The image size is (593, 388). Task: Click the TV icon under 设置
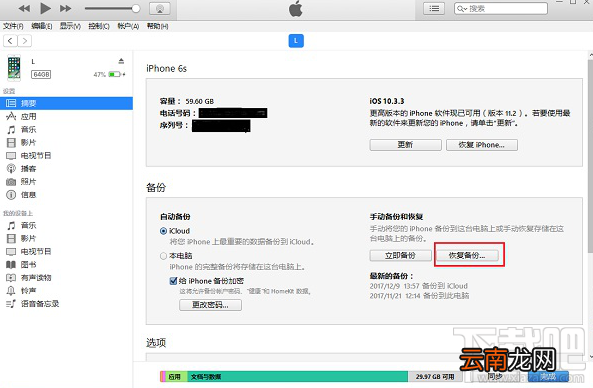pyautogui.click(x=11, y=156)
